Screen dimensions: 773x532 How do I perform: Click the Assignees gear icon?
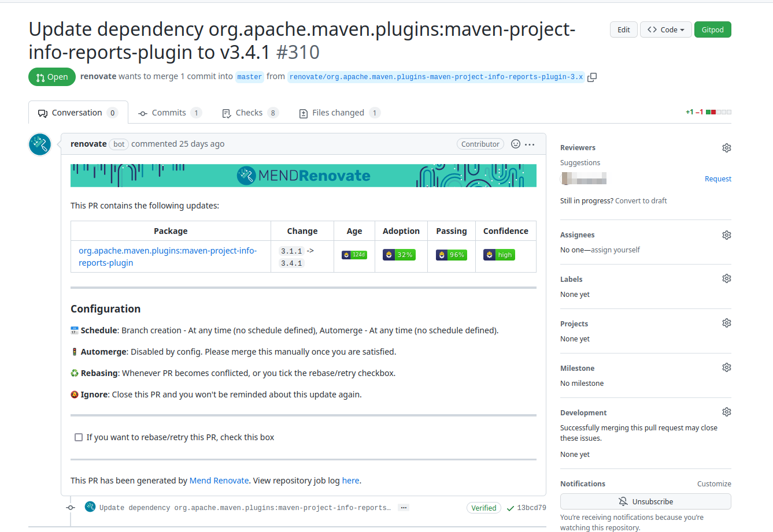(727, 235)
